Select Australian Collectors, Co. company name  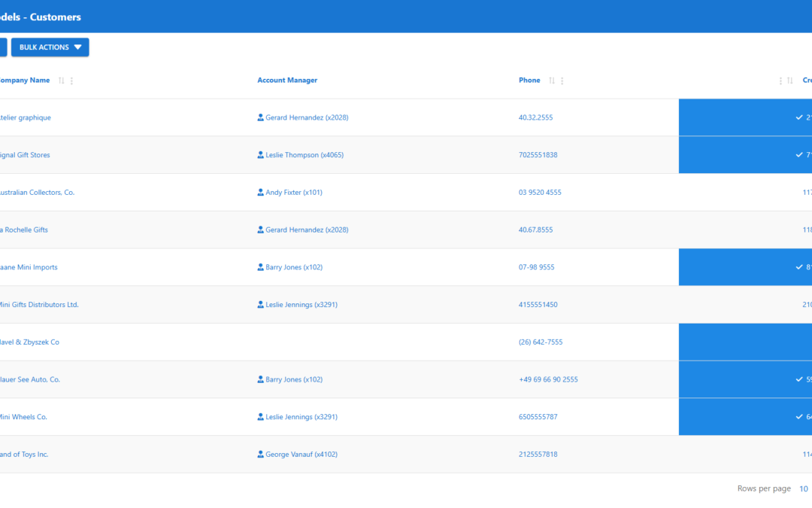(x=38, y=193)
